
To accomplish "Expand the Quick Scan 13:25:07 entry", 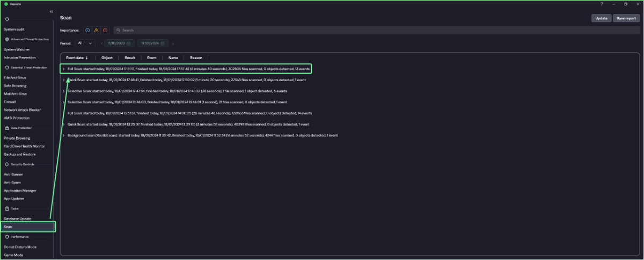I will tap(63, 124).
